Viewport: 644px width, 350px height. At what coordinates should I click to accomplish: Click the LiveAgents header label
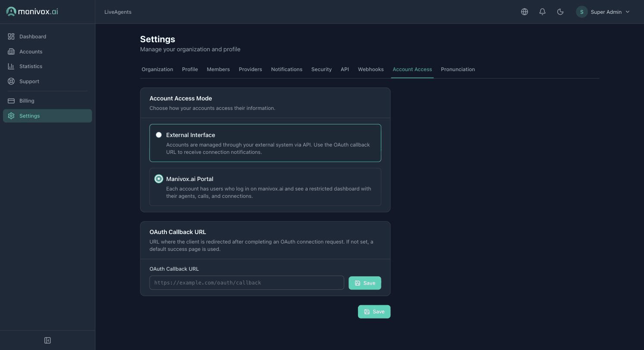[x=118, y=12]
